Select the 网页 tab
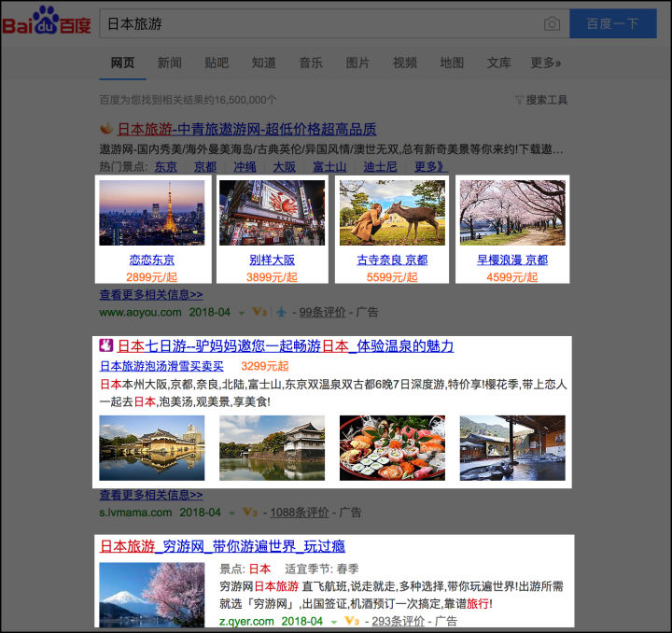This screenshot has height=633, width=672. point(122,63)
